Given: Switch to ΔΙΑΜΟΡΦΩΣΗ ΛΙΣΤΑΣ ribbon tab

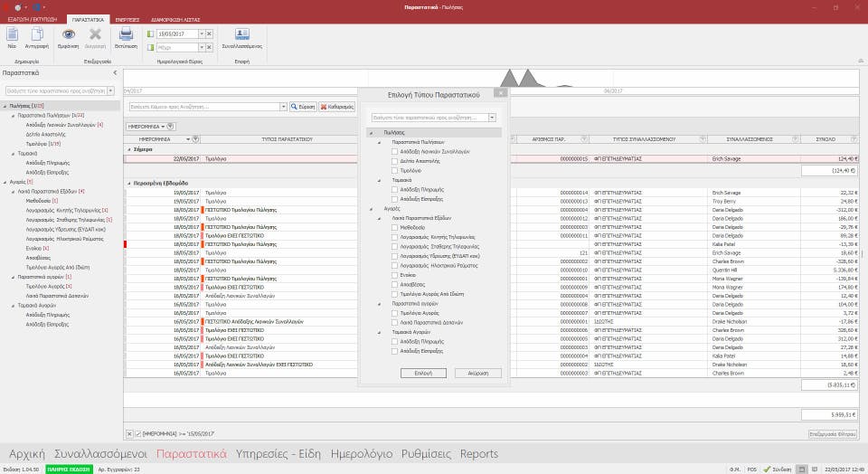Looking at the screenshot, I should tap(175, 19).
